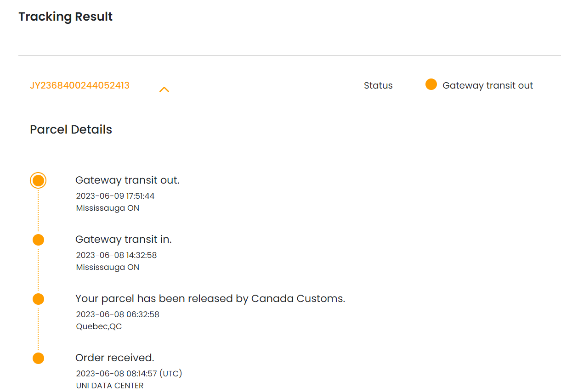Select the current timeline marker ring

[x=38, y=180]
